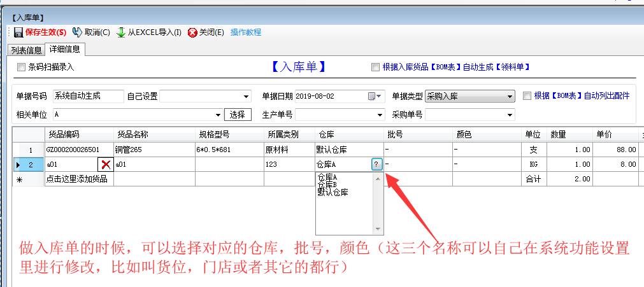This screenshot has height=287, width=644.
Task: Toggle auto-generate 领料单 from BOM checkbox
Action: pos(375,67)
